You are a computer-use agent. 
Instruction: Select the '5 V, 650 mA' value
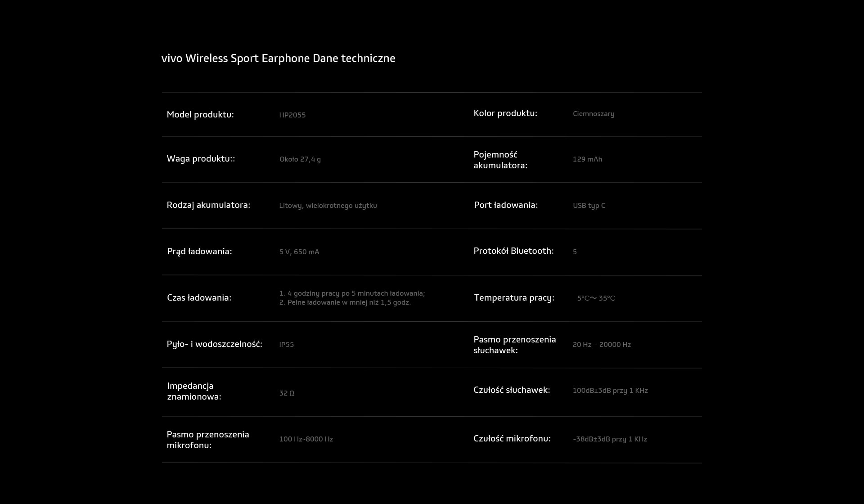pos(299,252)
